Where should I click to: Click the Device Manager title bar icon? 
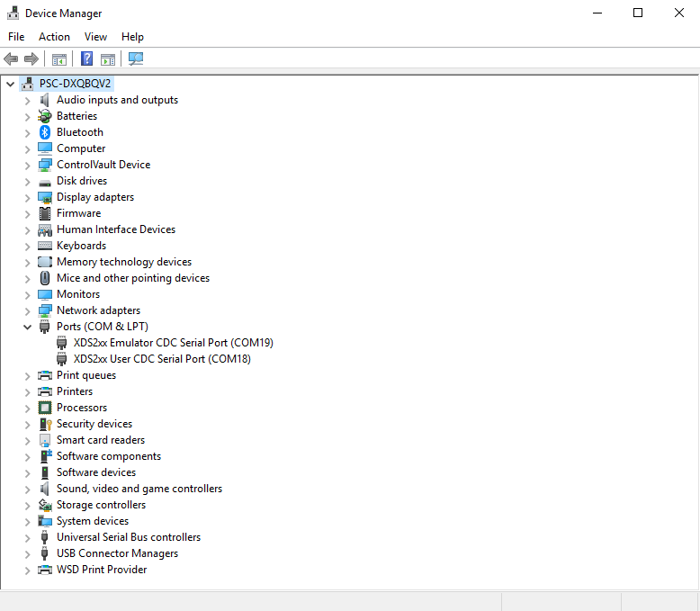pos(13,13)
